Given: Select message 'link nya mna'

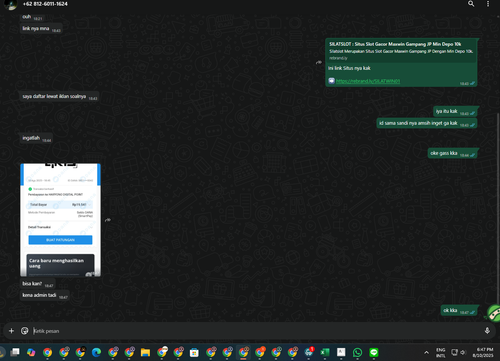Looking at the screenshot, I should (x=41, y=29).
